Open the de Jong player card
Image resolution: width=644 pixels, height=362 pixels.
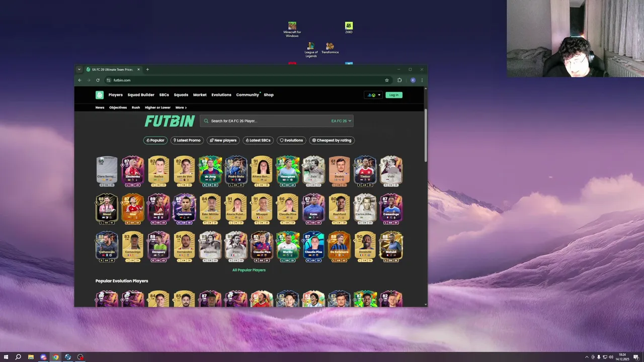pyautogui.click(x=210, y=170)
